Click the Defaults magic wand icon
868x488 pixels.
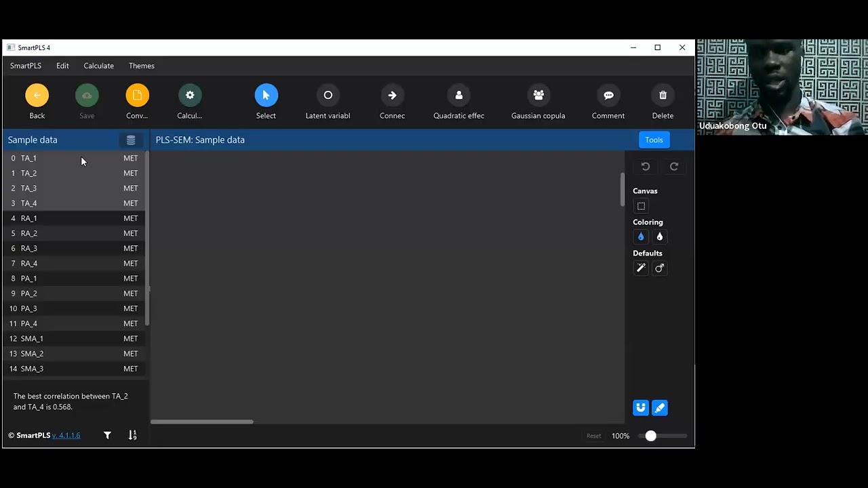pyautogui.click(x=641, y=268)
